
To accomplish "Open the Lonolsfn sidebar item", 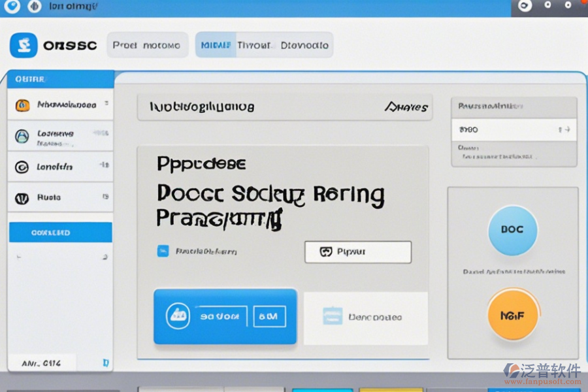I will point(60,167).
